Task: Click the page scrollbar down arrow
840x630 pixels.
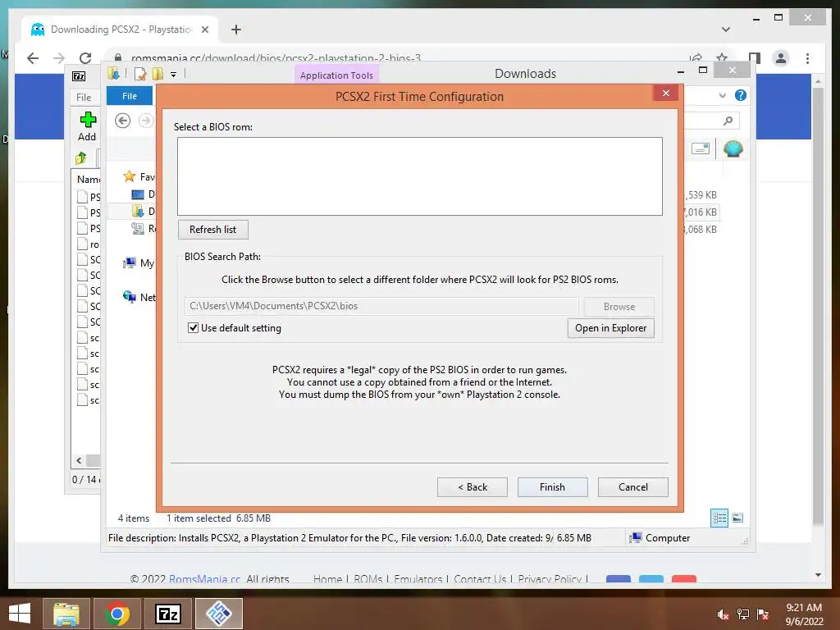Action: point(818,575)
